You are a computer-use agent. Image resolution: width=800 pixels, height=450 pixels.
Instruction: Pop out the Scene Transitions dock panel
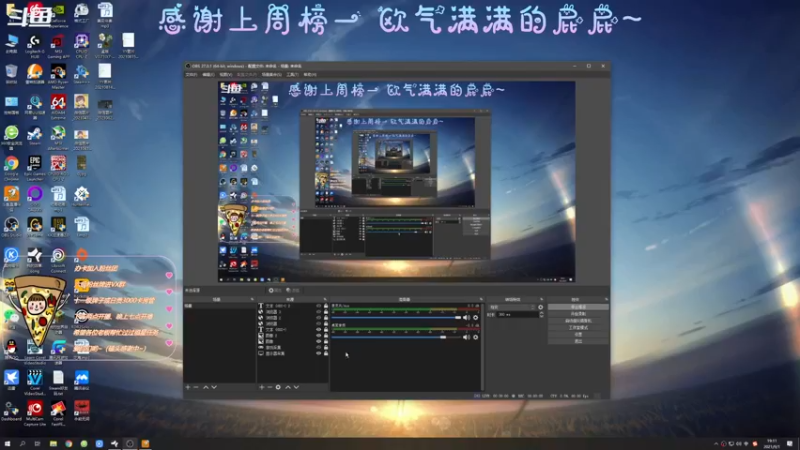point(541,299)
